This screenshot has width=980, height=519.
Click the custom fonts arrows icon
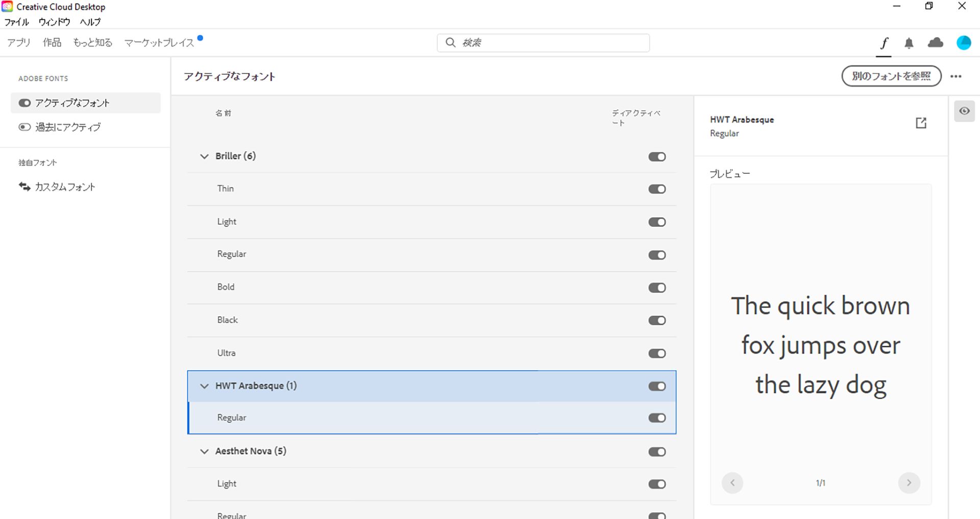coord(25,186)
